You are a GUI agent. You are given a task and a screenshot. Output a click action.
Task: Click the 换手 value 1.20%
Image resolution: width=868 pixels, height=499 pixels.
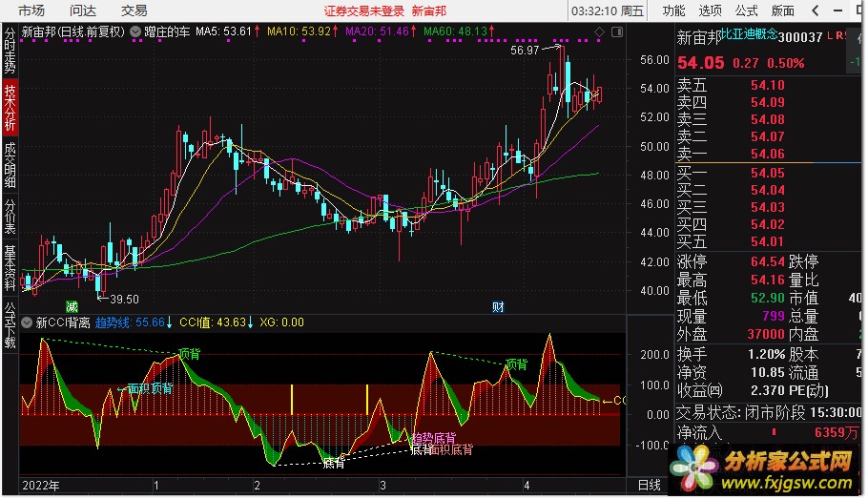pos(767,354)
